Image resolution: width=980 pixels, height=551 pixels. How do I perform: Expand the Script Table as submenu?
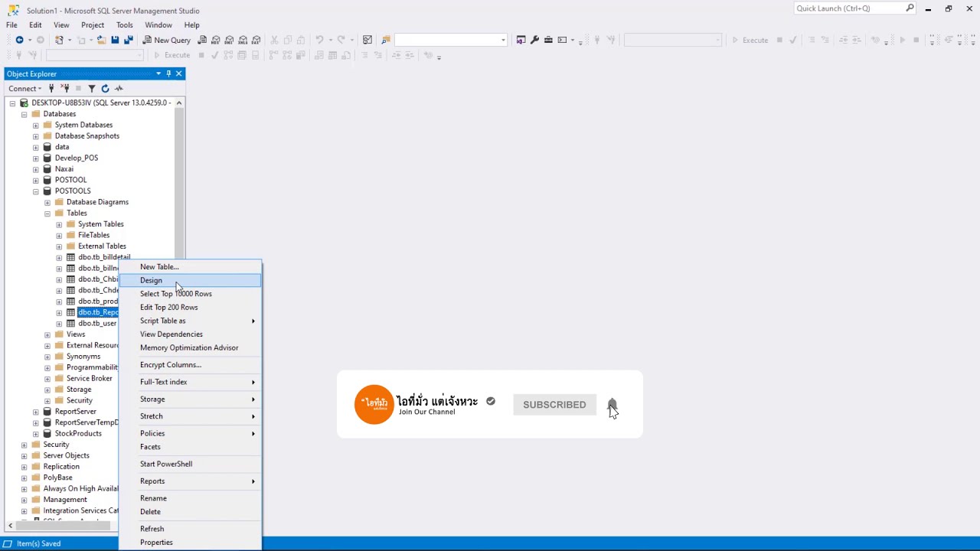[x=190, y=321]
